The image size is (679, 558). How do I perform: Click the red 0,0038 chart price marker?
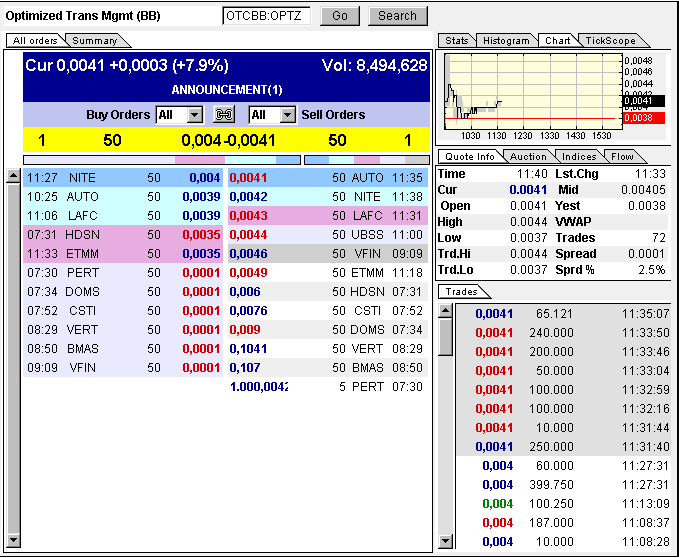(638, 117)
